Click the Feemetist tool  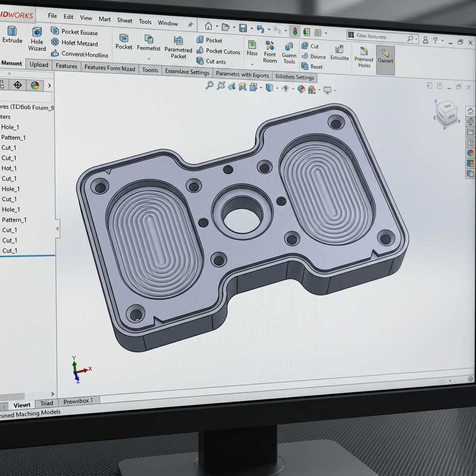(148, 43)
